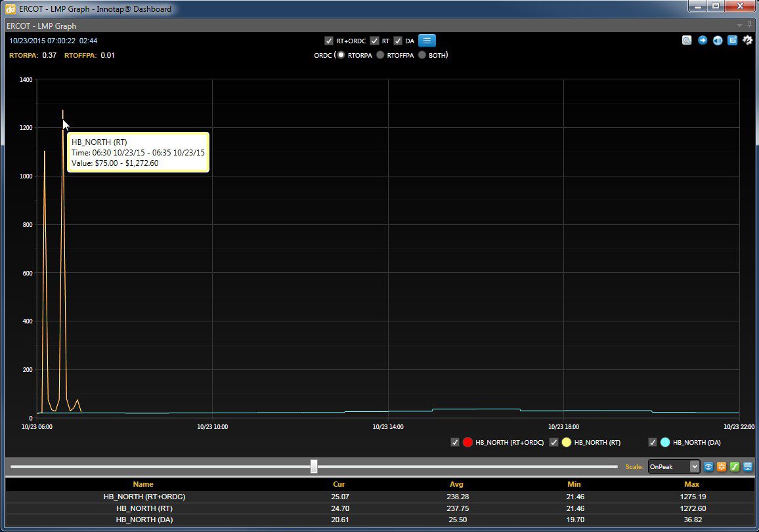Select the RTORPA radio button
The width and height of the screenshot is (759, 532).
coord(341,55)
